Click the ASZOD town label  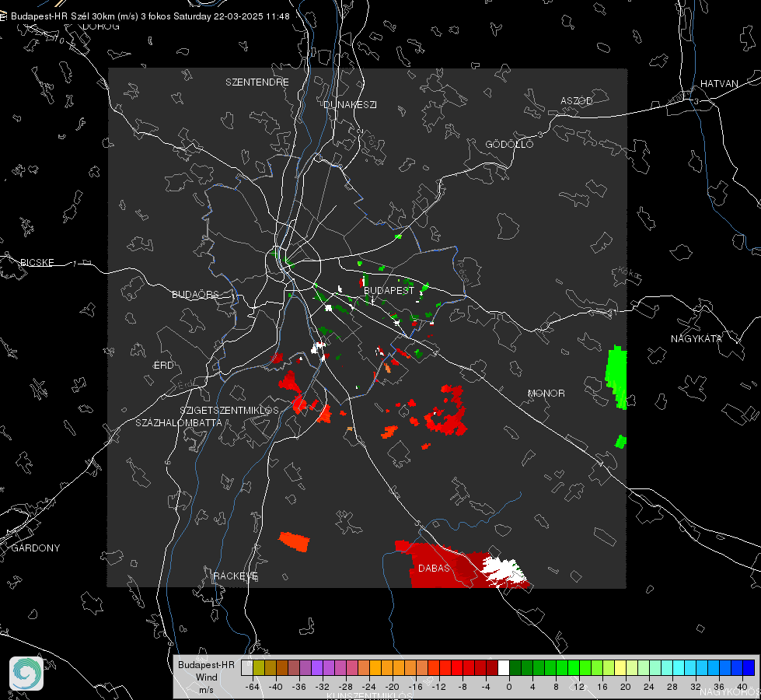[576, 100]
